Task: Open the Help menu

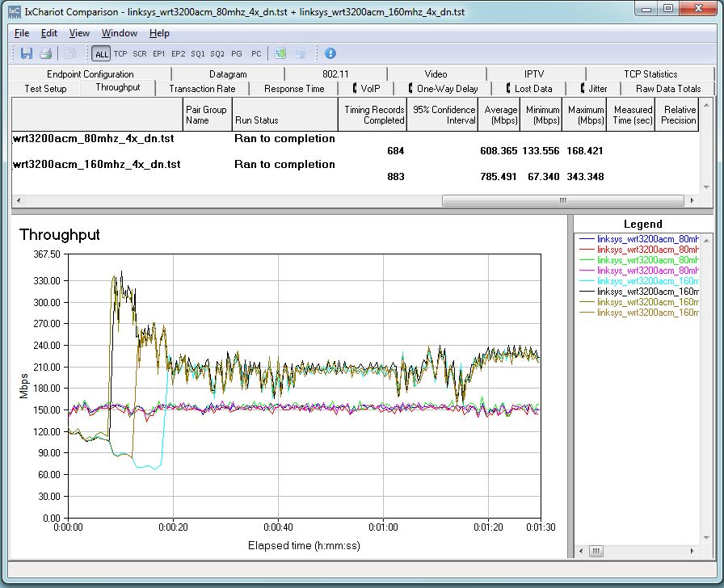Action: [x=159, y=33]
